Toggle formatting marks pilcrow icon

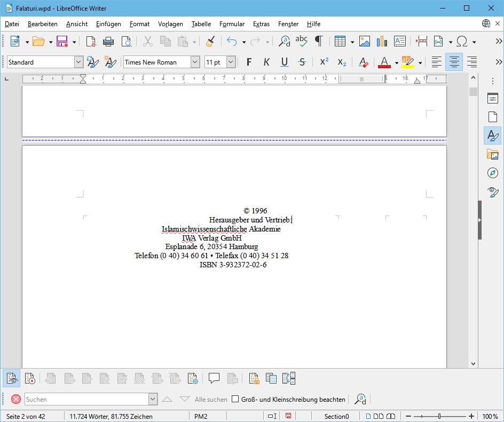point(319,42)
